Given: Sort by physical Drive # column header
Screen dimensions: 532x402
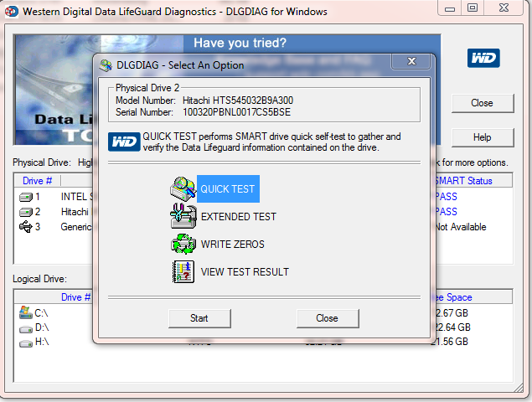Looking at the screenshot, I should click(x=38, y=181).
